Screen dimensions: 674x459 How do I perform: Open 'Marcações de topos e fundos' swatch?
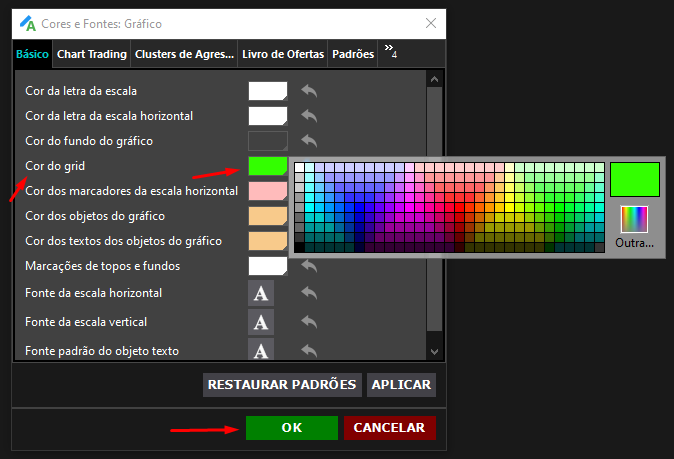tap(268, 266)
